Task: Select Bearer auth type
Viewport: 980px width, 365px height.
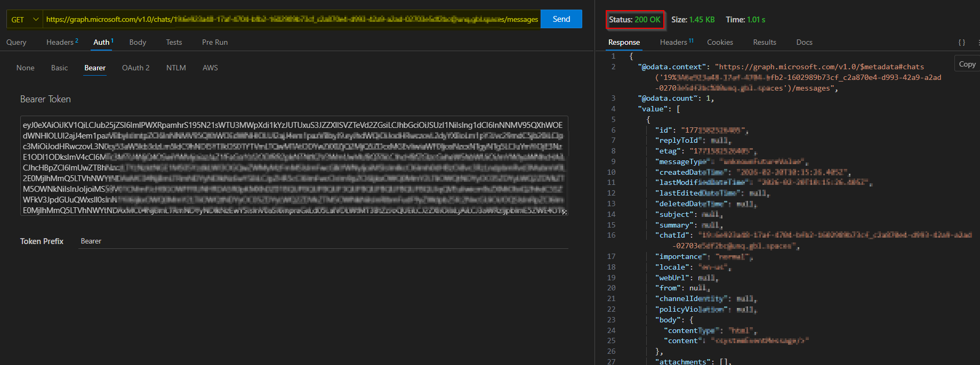Action: point(95,68)
